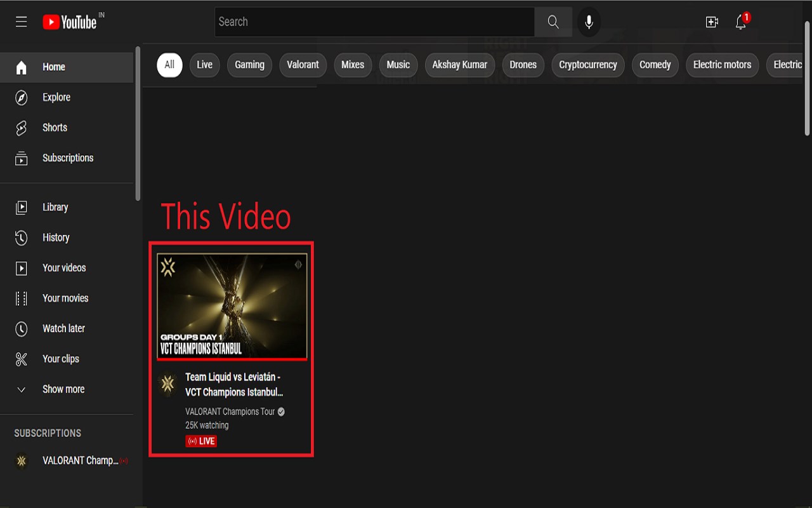Image resolution: width=812 pixels, height=508 pixels.
Task: Select the Drones filter chip
Action: pyautogui.click(x=523, y=65)
